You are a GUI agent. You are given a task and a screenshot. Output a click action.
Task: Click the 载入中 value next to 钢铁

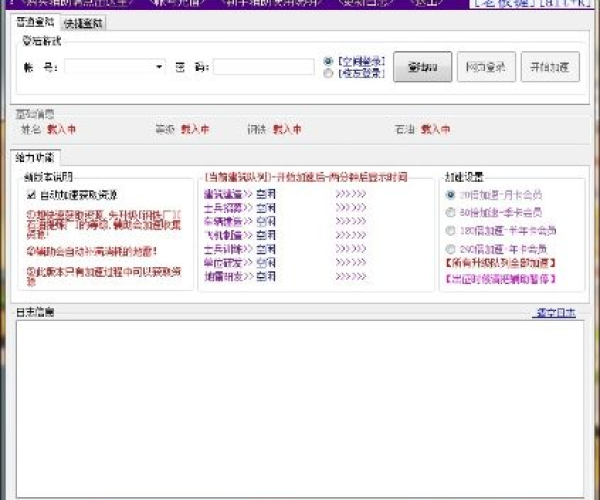pos(287,129)
